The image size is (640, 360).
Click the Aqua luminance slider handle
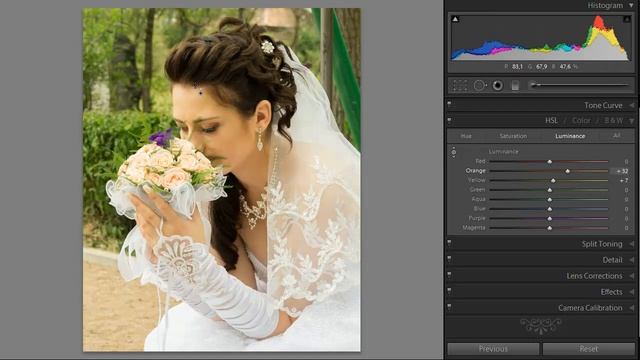point(549,200)
